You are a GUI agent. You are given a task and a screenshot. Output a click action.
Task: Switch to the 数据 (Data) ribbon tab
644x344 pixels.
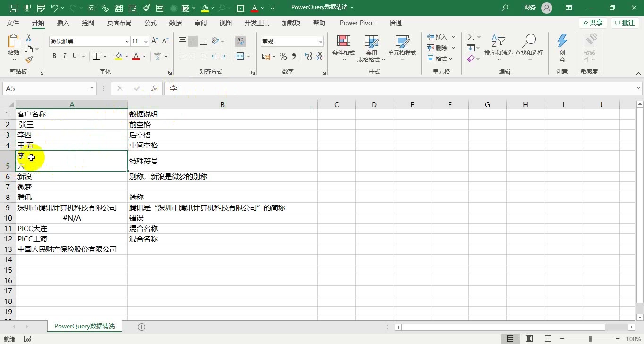176,23
